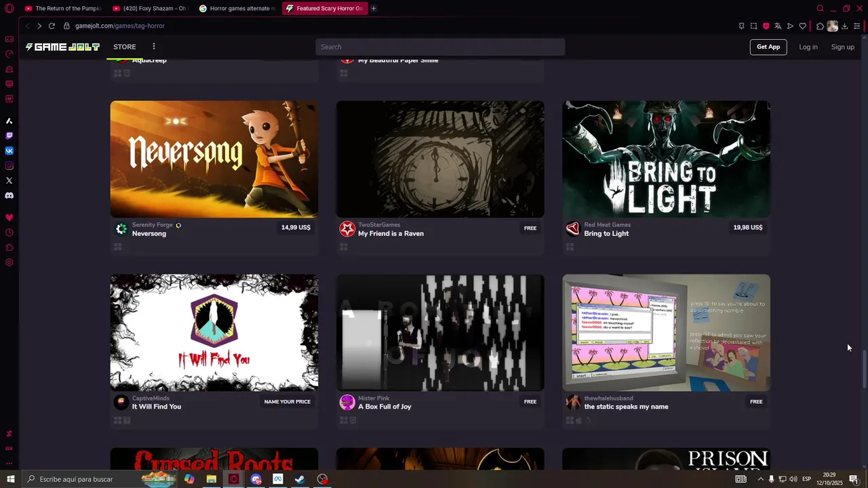Open the static speaks my name thumbnail
The width and height of the screenshot is (868, 488).
pos(666,333)
